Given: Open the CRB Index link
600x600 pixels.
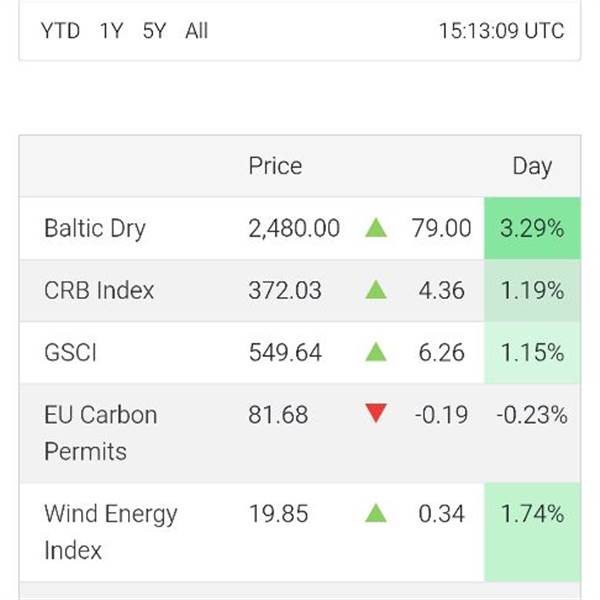Looking at the screenshot, I should pyautogui.click(x=99, y=291).
